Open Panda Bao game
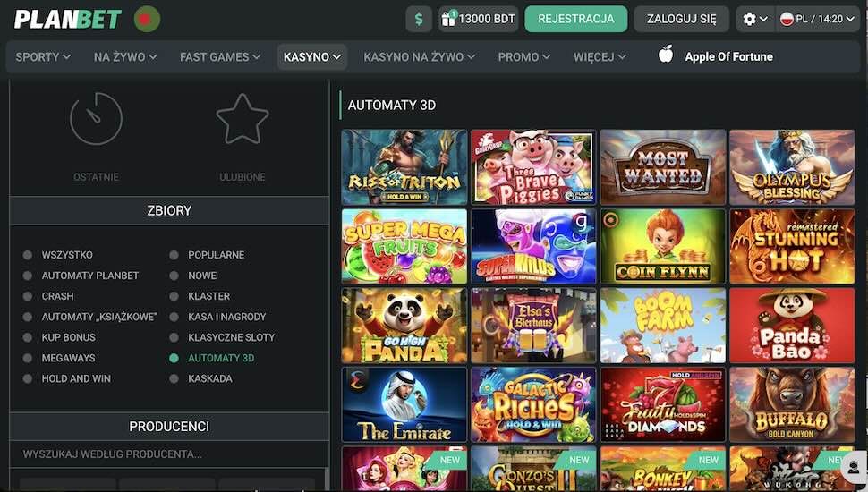 coord(792,326)
